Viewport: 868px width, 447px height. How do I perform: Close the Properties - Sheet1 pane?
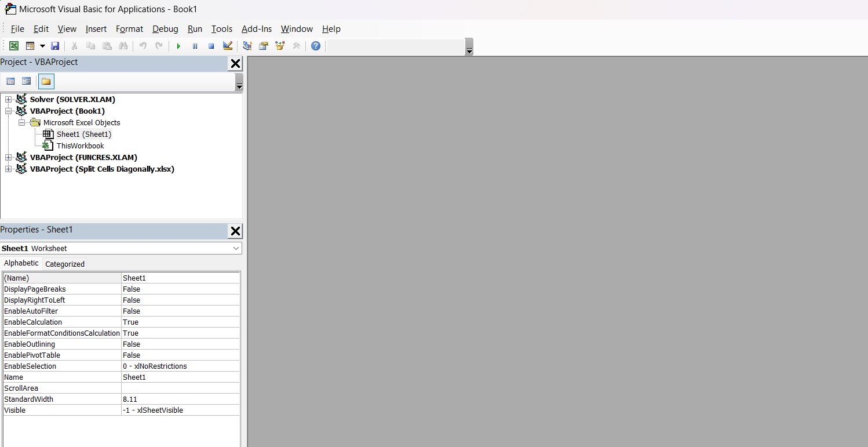(235, 231)
